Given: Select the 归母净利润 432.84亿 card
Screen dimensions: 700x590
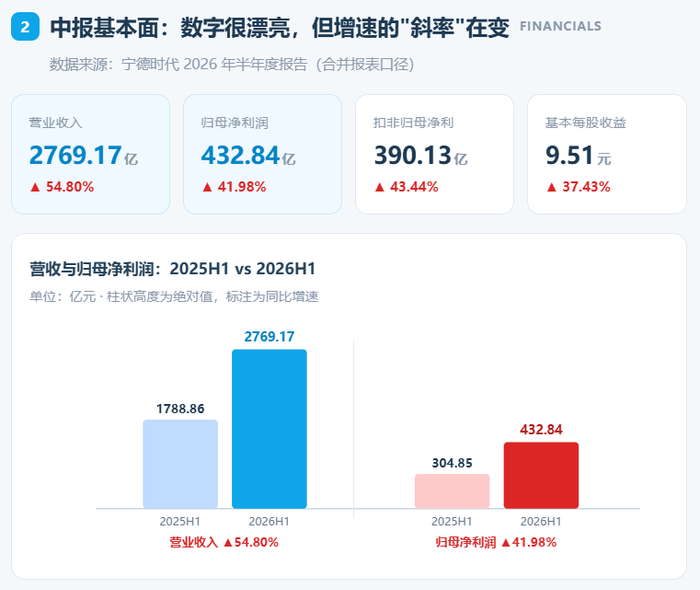Looking at the screenshot, I should (x=262, y=154).
